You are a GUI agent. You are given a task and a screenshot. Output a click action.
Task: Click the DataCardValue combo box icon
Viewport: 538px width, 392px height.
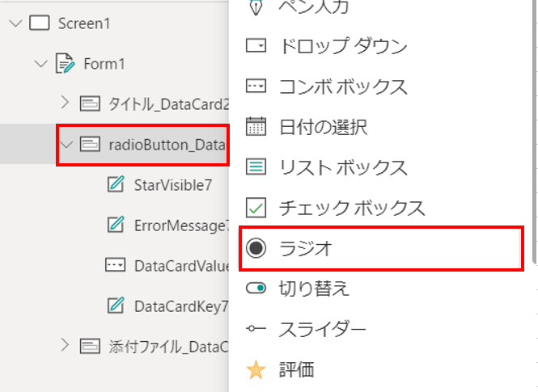(x=116, y=266)
